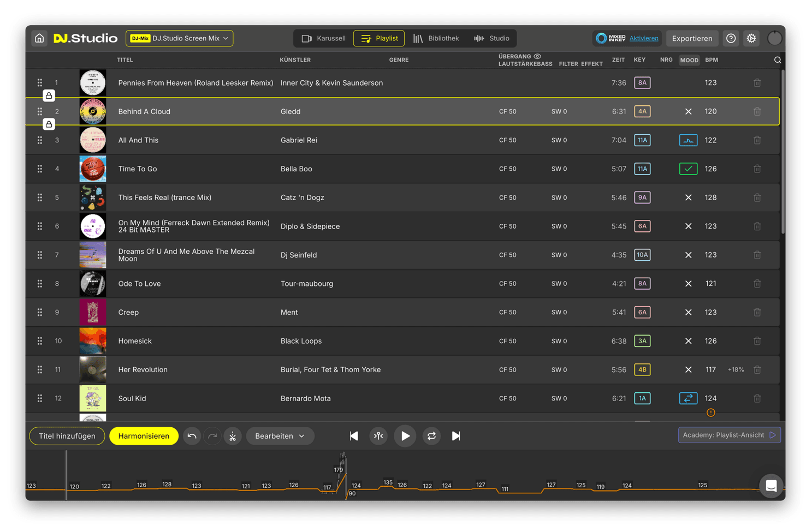Click the split transition icon beside play
Screen dimensions: 812x526
point(378,436)
